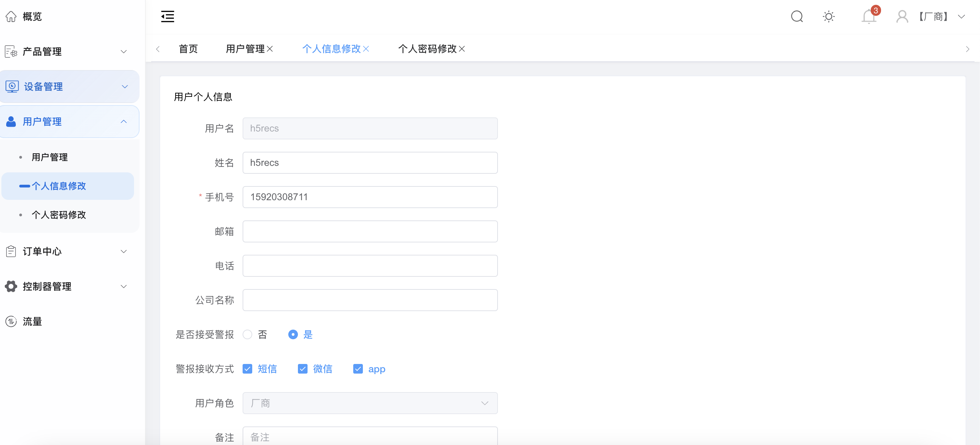
Task: Collapse the left sidebar menu
Action: 167,16
